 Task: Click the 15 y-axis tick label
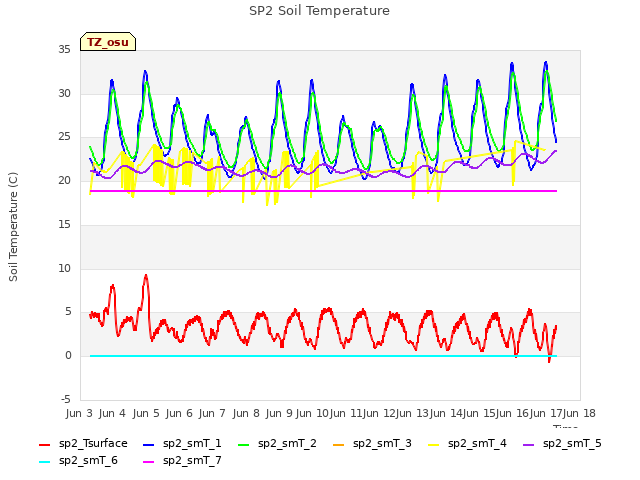tap(64, 224)
